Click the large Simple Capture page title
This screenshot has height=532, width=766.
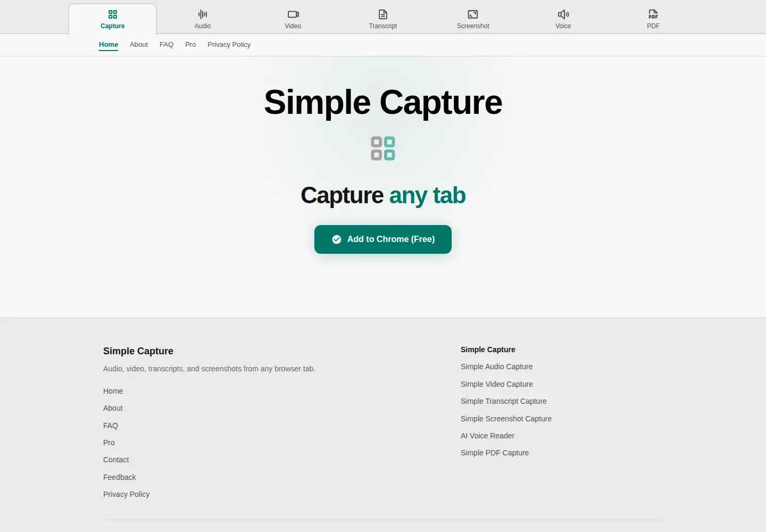click(383, 102)
